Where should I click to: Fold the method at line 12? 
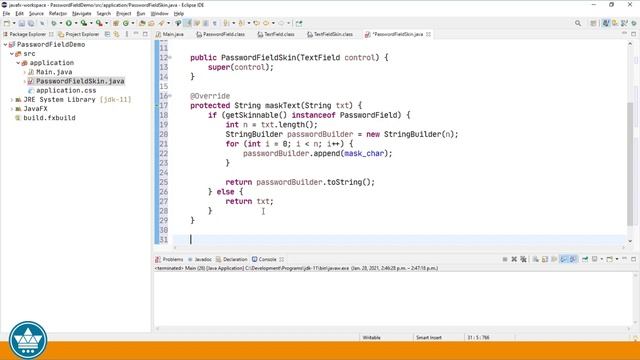coord(170,58)
